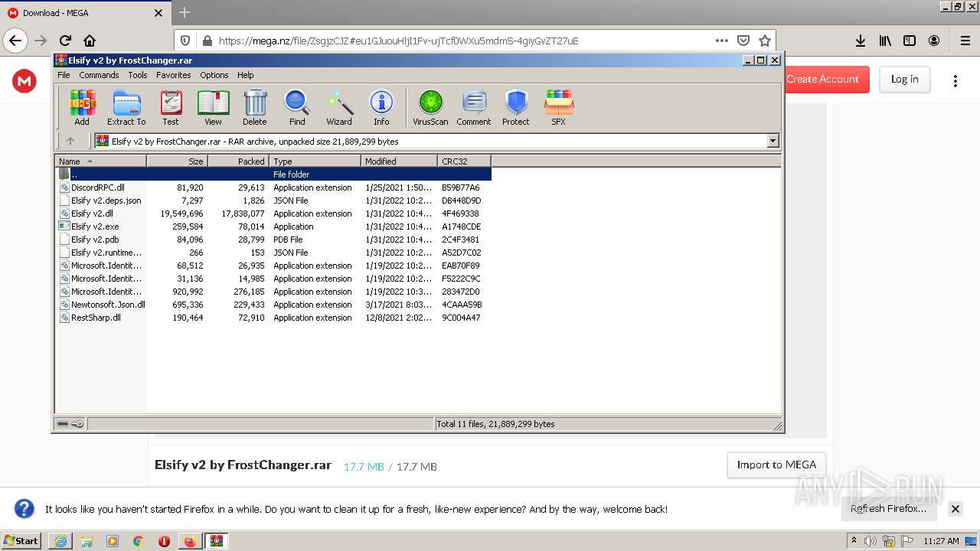Sort by the Packed column header
This screenshot has height=551, width=980.
pyautogui.click(x=238, y=161)
